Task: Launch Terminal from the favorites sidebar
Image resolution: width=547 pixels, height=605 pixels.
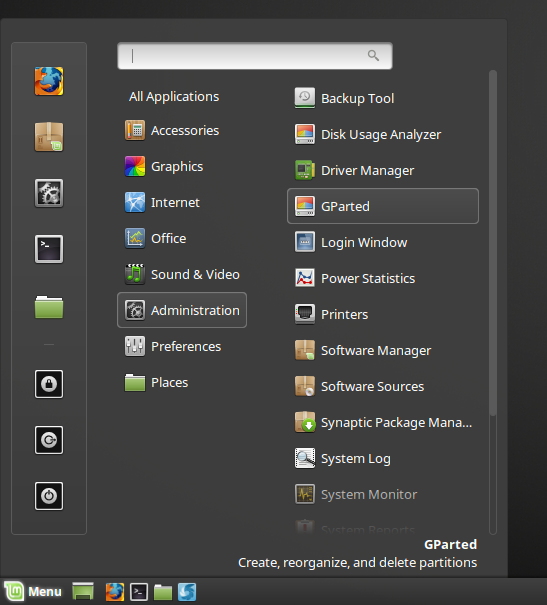Action: [x=49, y=249]
